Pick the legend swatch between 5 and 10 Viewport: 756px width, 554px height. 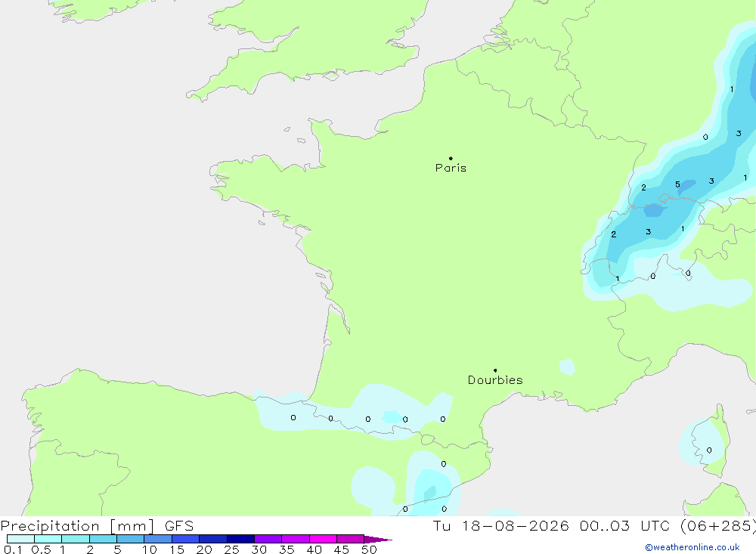pyautogui.click(x=131, y=539)
